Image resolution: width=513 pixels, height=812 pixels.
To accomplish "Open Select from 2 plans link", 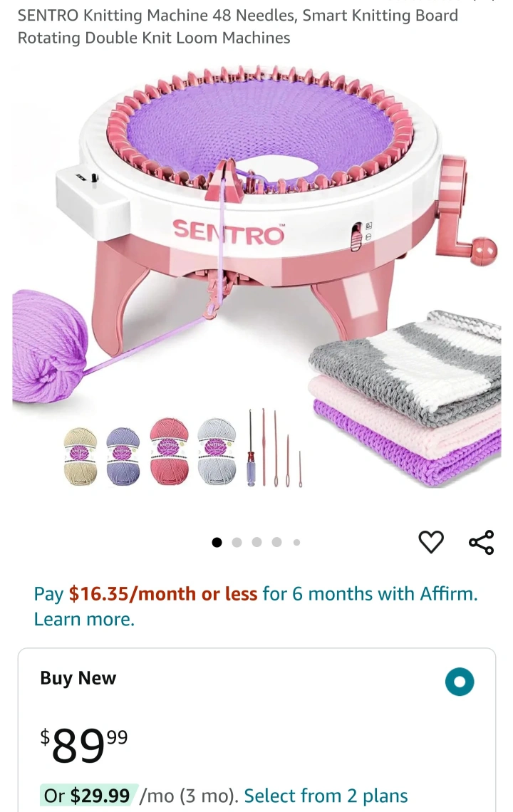I will point(326,796).
